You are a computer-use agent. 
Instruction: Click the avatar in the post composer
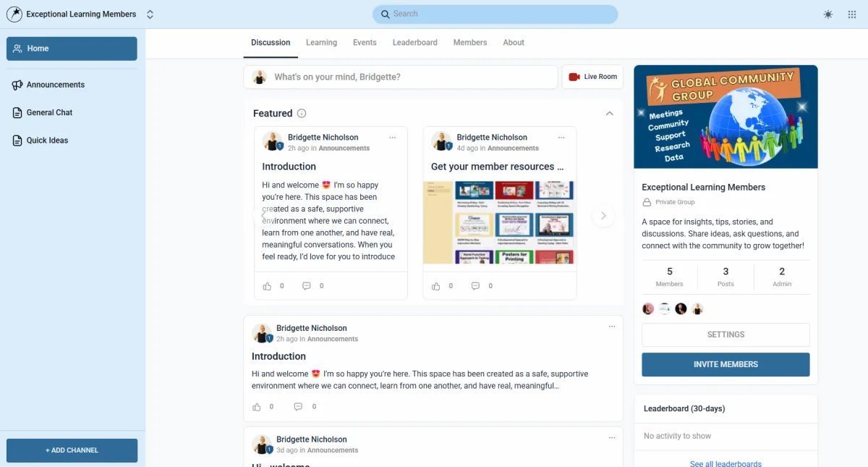point(259,77)
